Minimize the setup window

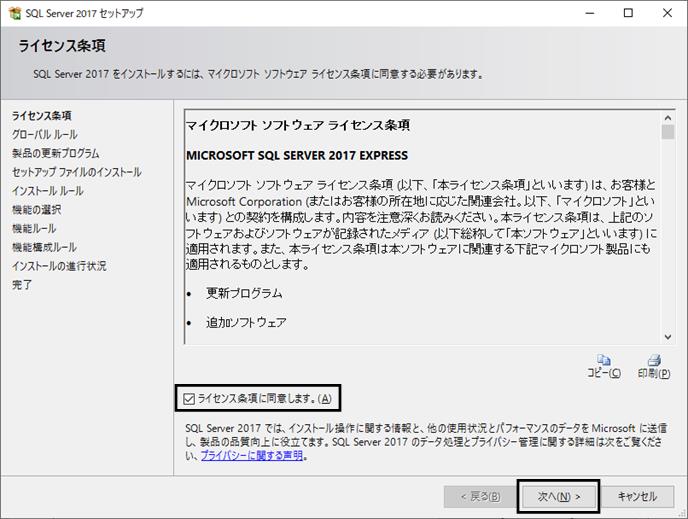[x=590, y=13]
